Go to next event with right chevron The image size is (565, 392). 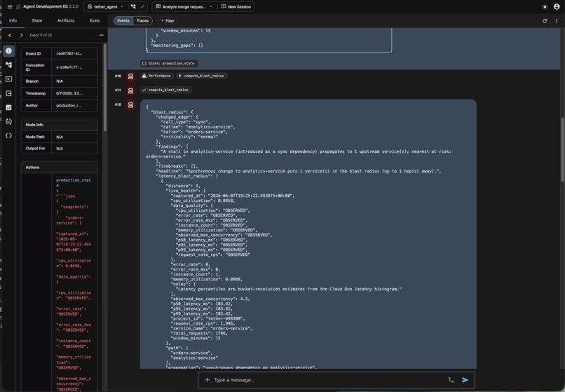click(22, 35)
